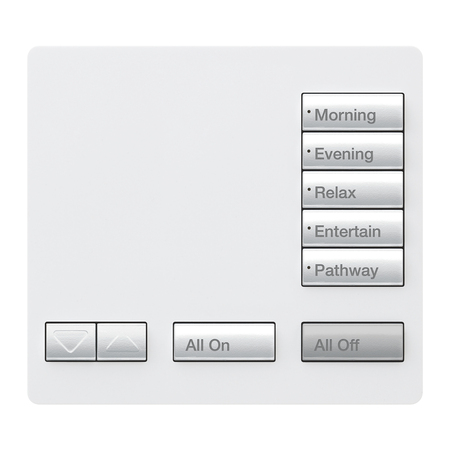Viewport: 450px width, 450px height.
Task: Enable the Entertain scene
Action: [x=353, y=228]
